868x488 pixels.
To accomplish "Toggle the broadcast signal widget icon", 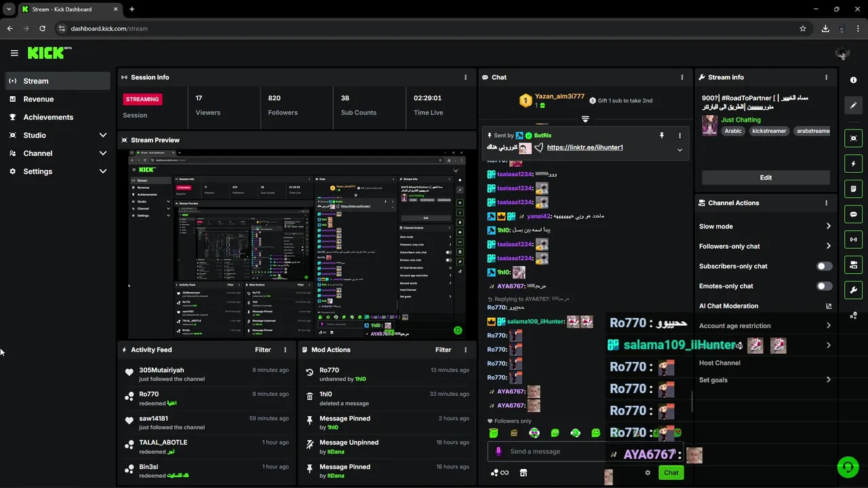I will click(x=853, y=239).
